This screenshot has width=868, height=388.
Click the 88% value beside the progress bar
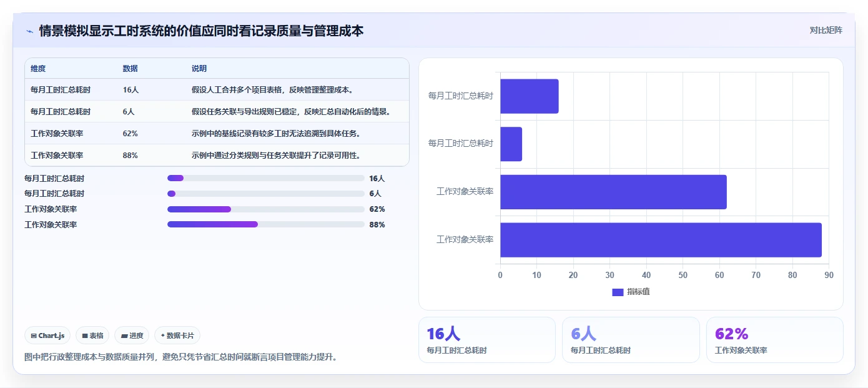pos(377,224)
